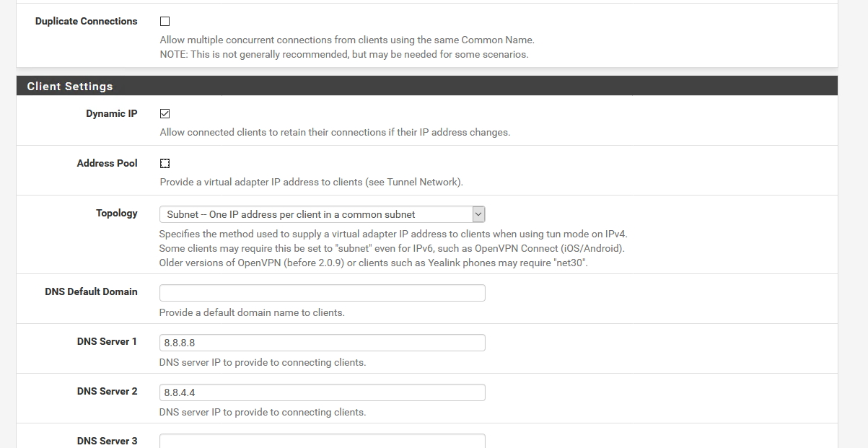Click the Duplicate Connections label

(x=86, y=21)
